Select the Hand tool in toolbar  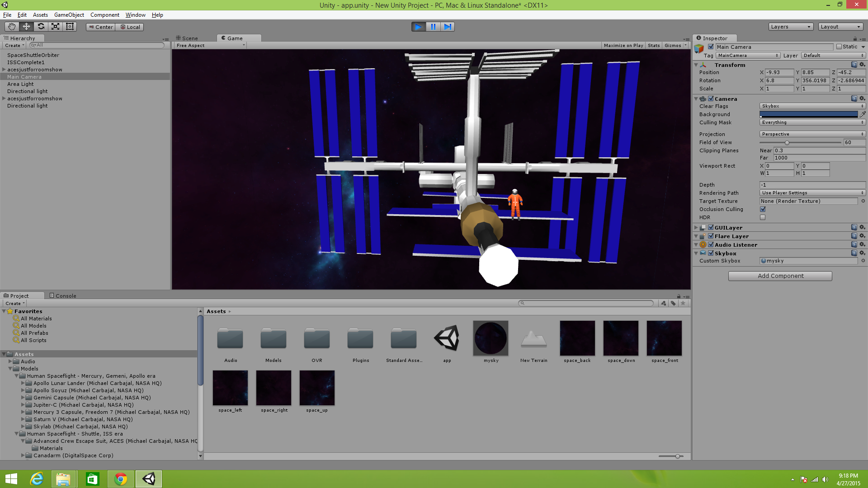[x=12, y=27]
